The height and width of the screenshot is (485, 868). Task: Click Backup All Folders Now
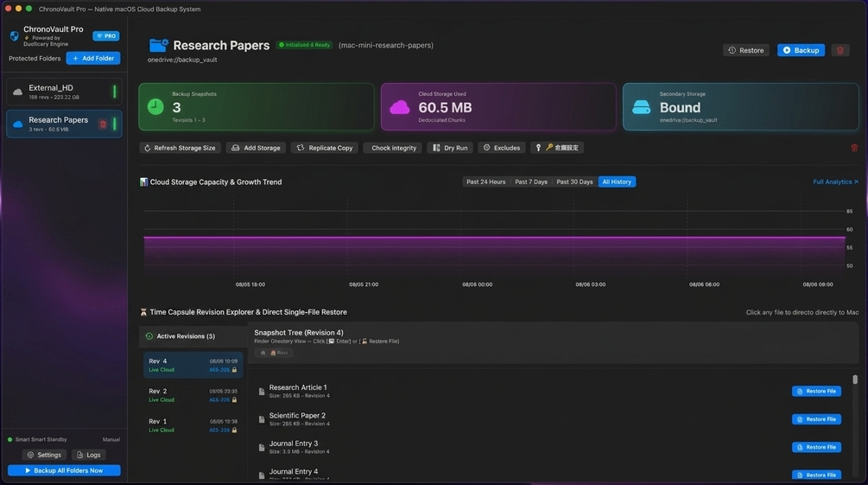tap(64, 470)
